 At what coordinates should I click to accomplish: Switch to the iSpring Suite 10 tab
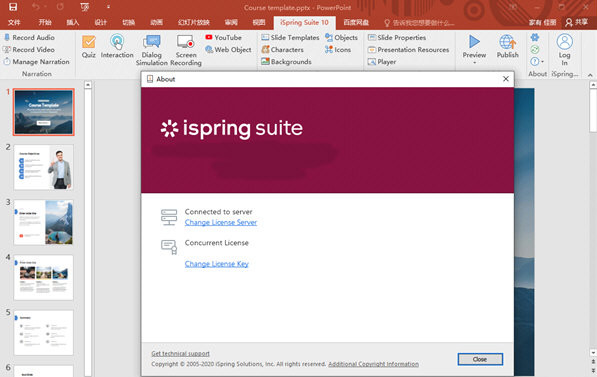click(304, 22)
